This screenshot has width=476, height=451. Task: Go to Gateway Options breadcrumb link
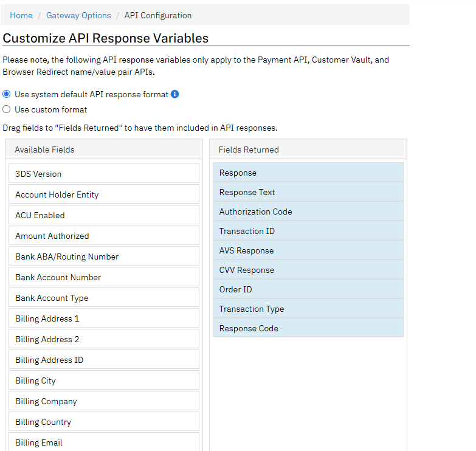click(x=78, y=15)
